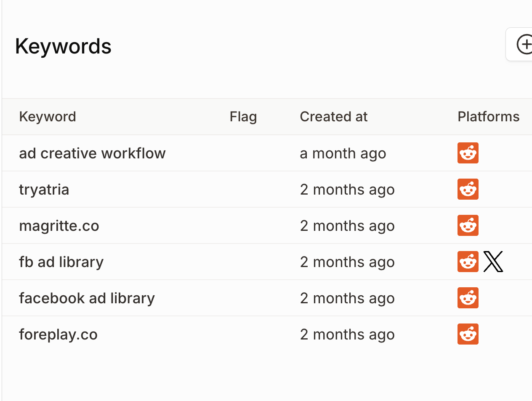Click the Reddit icon on the 'magritte.co' row
The image size is (532, 401).
coord(468,225)
